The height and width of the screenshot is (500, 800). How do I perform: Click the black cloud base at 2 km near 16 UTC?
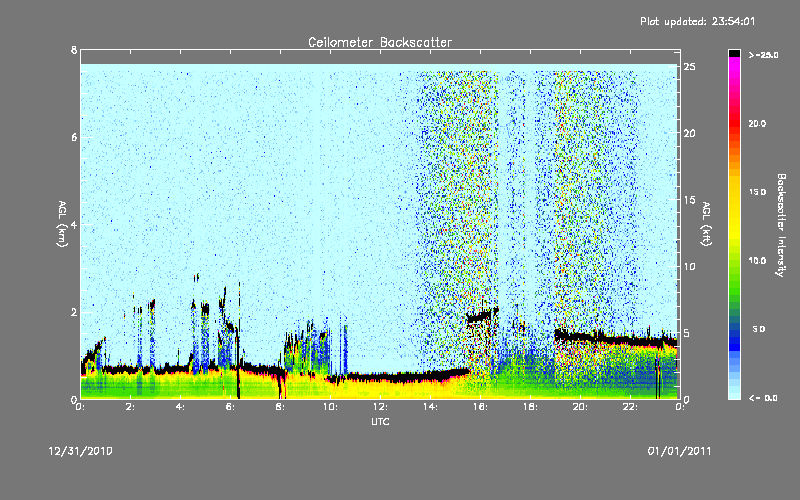pyautogui.click(x=482, y=316)
